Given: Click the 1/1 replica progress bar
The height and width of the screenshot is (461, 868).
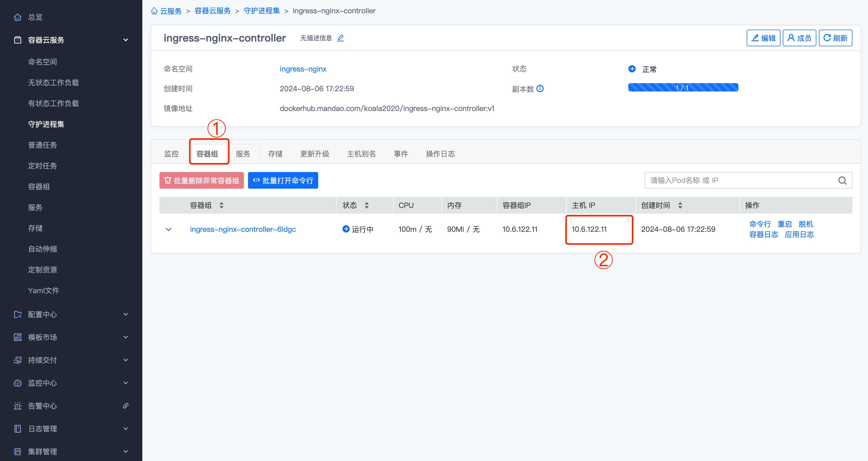Looking at the screenshot, I should [683, 88].
